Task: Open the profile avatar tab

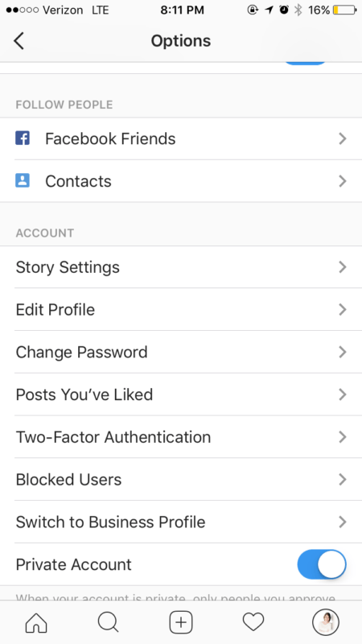Action: click(x=326, y=622)
